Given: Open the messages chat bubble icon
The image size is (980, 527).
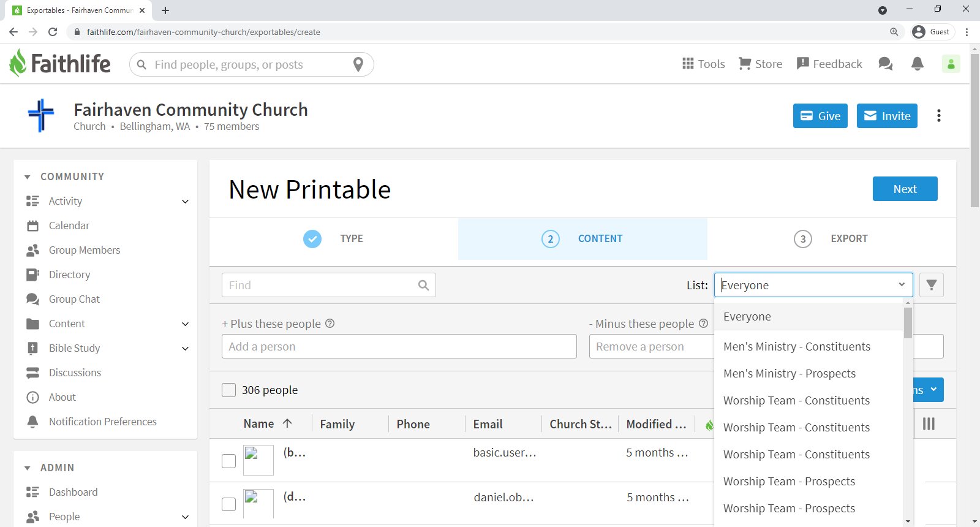Looking at the screenshot, I should click(885, 64).
